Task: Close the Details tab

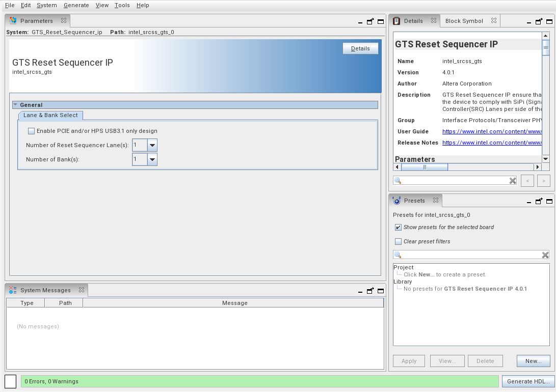Action: point(433,20)
